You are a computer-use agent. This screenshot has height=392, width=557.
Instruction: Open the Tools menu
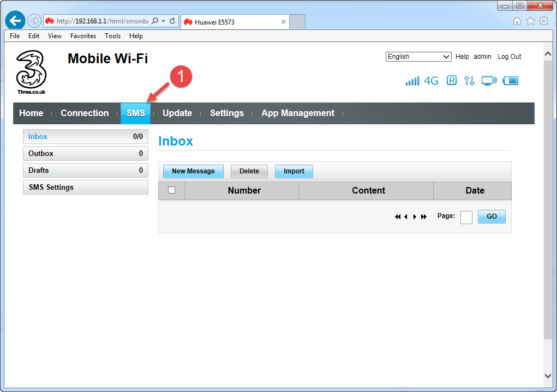coord(112,36)
